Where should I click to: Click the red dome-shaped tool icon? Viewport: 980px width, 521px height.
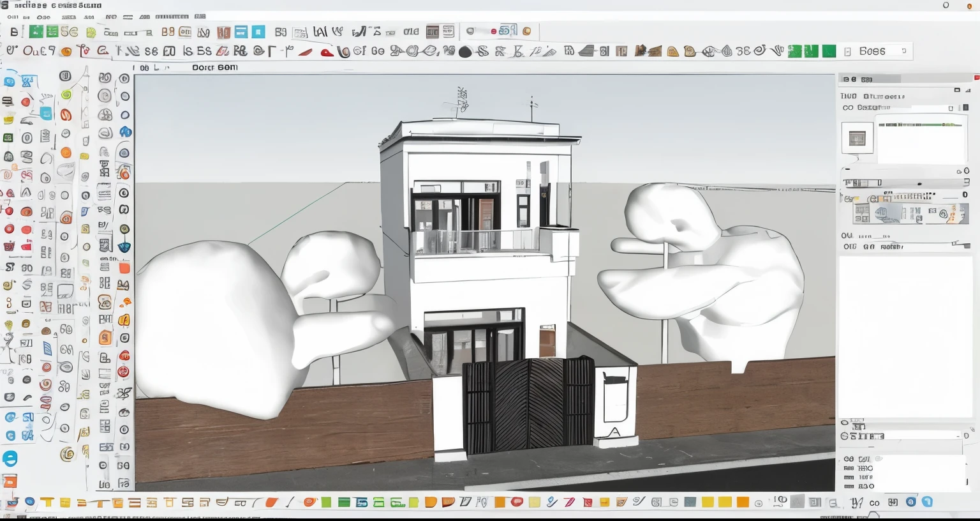[327, 52]
